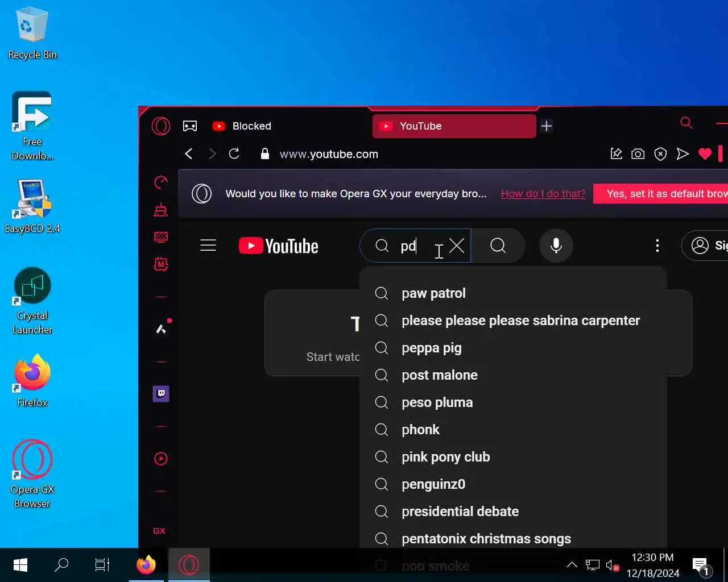Open the chip M icon in sidebar
728x582 pixels.
click(x=161, y=264)
